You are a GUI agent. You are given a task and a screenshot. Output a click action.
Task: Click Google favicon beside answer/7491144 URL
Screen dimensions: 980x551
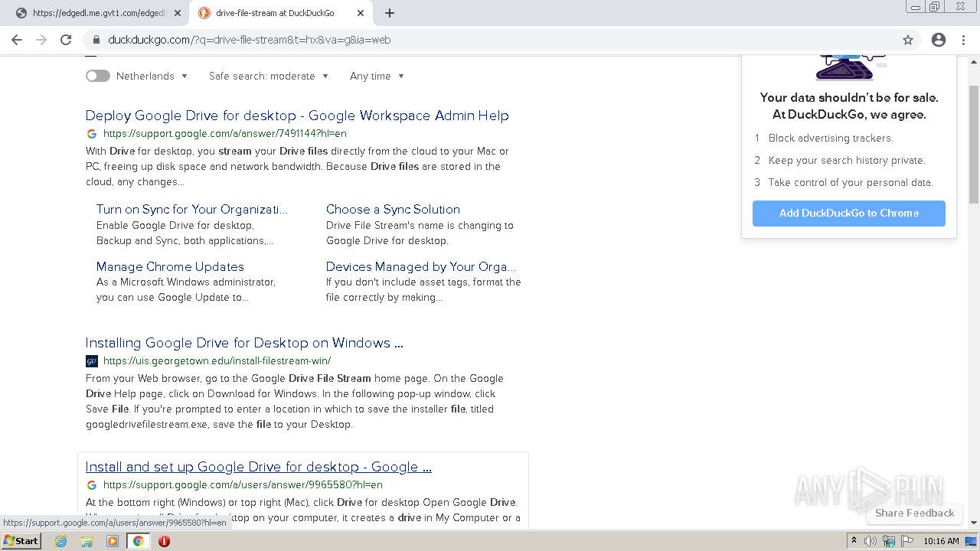92,133
